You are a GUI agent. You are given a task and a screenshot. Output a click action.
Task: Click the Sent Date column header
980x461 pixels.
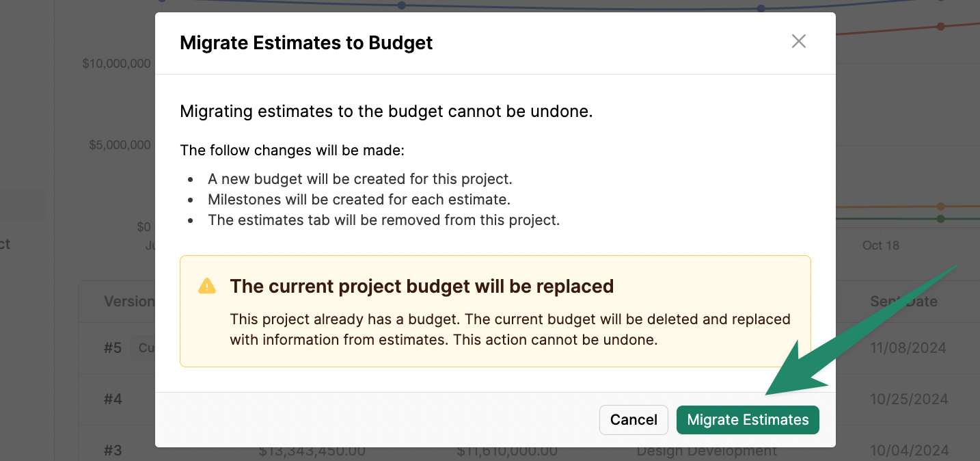click(903, 302)
